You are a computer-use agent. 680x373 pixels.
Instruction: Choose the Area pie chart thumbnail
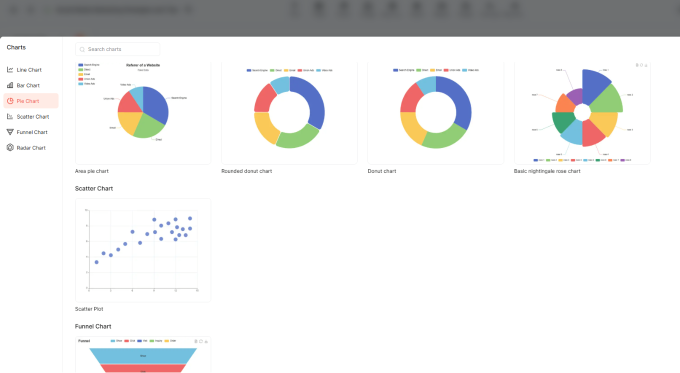click(143, 113)
